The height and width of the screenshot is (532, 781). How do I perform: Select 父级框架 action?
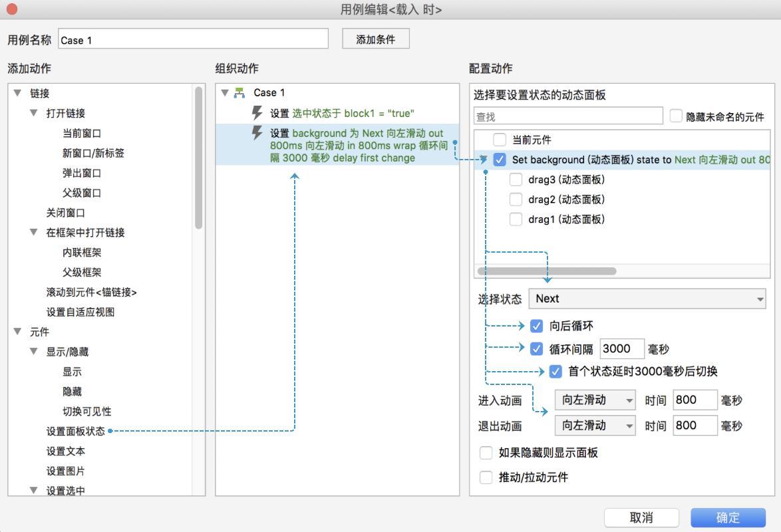pyautogui.click(x=82, y=273)
